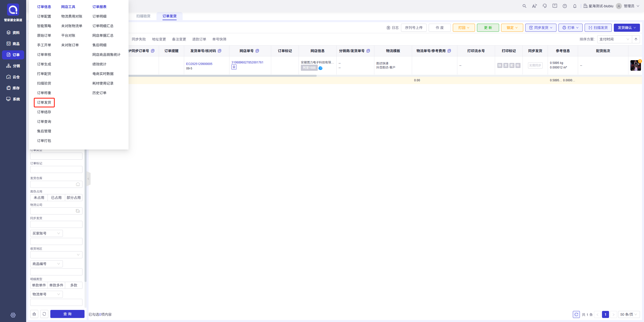Select 部分占用 stock occupancy option
The width and height of the screenshot is (644, 322).
74,198
